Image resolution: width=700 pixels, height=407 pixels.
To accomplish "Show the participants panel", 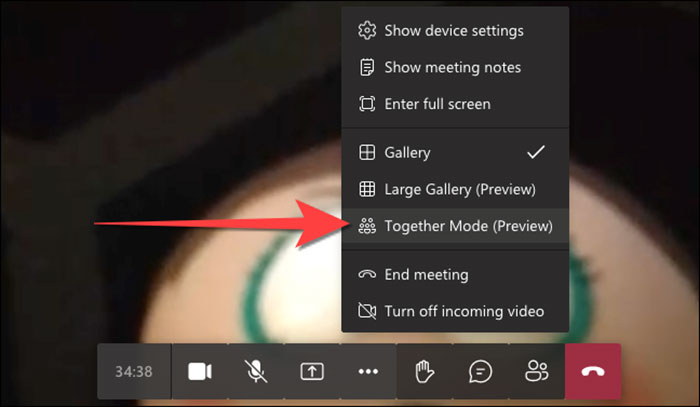I will click(536, 371).
